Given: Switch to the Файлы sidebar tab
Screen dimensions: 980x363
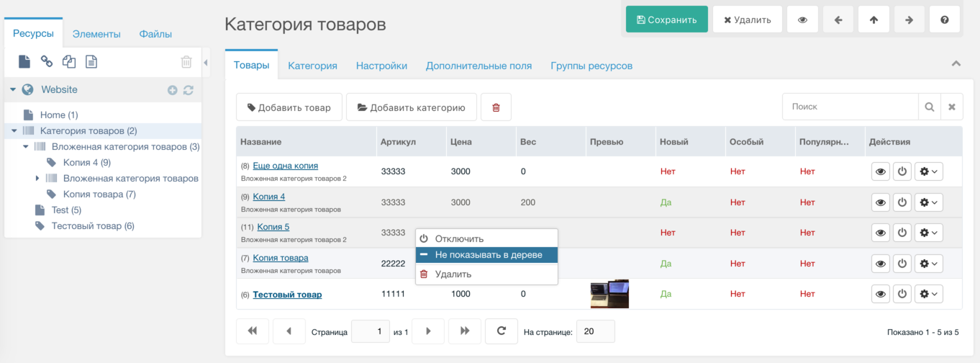Looking at the screenshot, I should pyautogui.click(x=155, y=34).
